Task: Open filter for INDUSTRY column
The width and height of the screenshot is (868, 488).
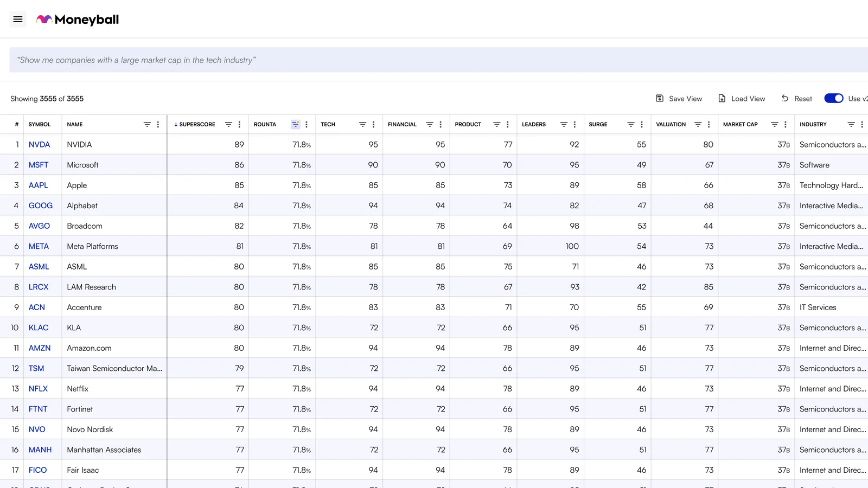Action: click(851, 125)
